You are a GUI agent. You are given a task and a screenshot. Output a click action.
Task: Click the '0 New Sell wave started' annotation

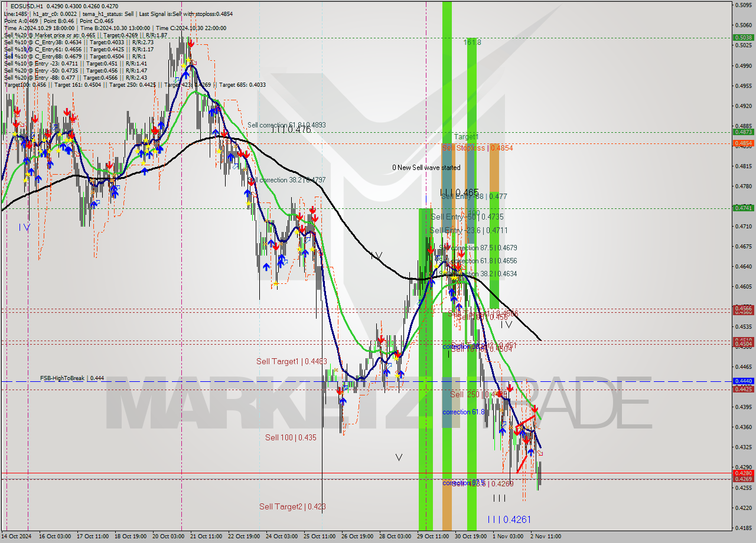[426, 168]
